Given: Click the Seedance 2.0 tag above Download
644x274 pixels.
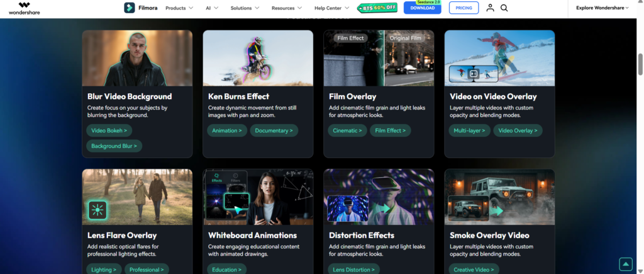Looking at the screenshot, I should point(428,3).
